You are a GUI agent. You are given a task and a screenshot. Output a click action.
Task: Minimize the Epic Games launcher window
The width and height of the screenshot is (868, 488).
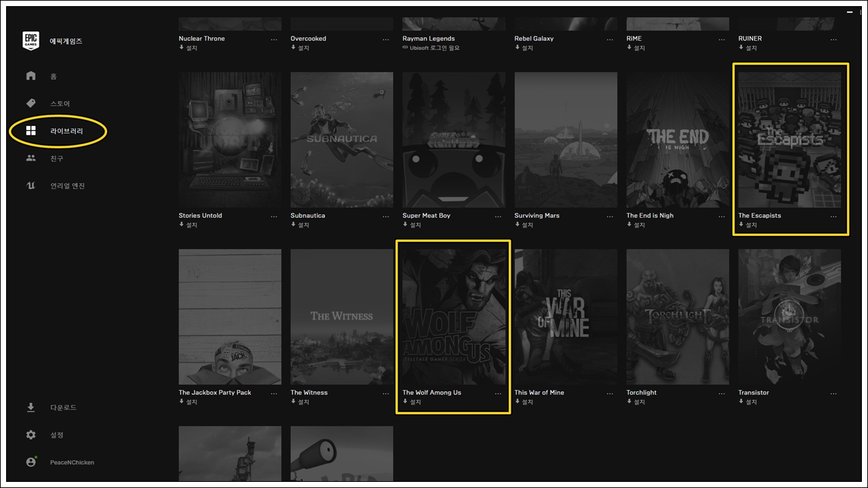pos(850,12)
